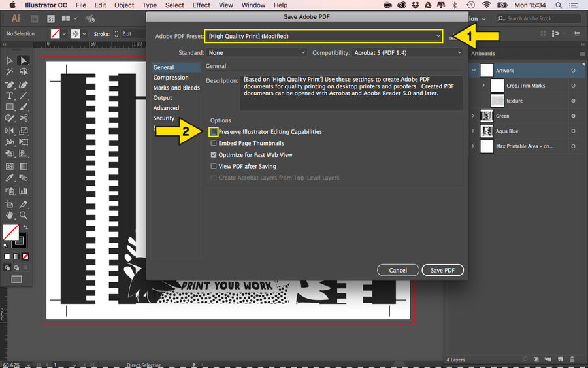Click the Wi-Fi icon in menu bar

click(486, 5)
